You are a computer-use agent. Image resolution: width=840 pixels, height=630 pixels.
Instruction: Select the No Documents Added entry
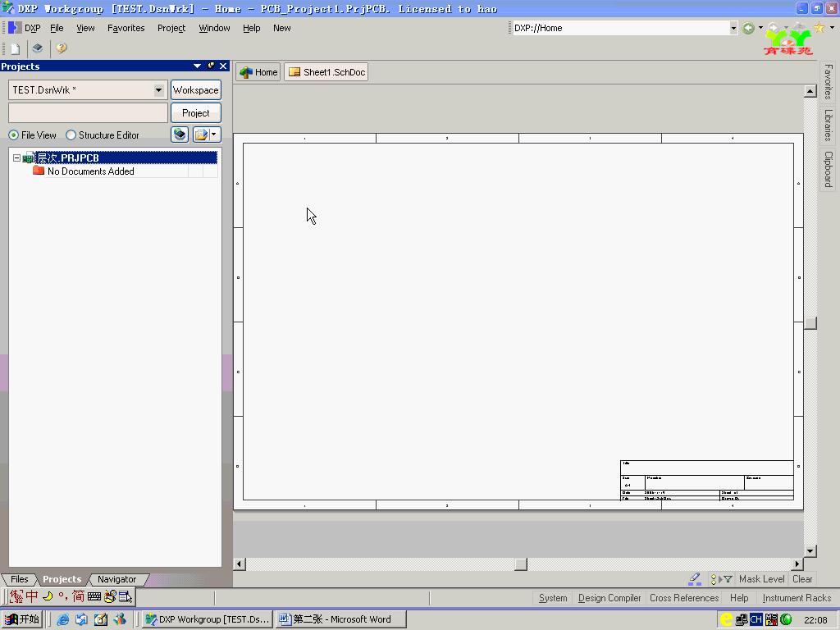[90, 171]
